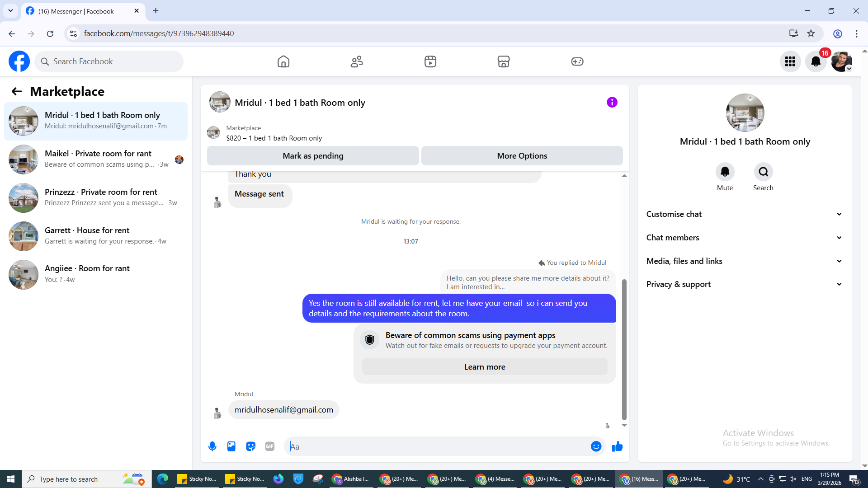Click Learn more about payment scams
Image resolution: width=868 pixels, height=488 pixels.
point(485,367)
